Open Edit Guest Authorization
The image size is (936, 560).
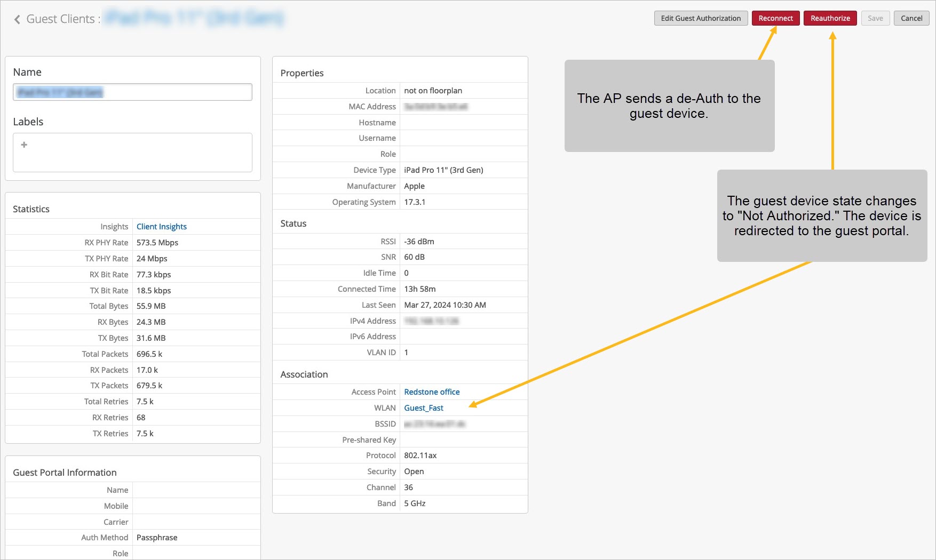[701, 18]
